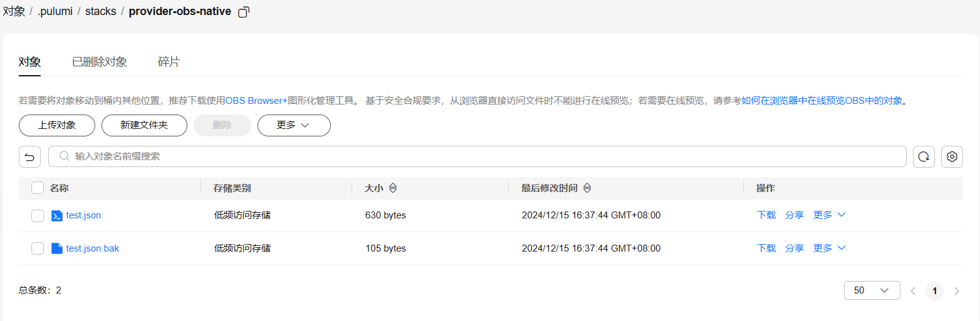Sort by 最后修改时间 sort icon

(x=587, y=188)
